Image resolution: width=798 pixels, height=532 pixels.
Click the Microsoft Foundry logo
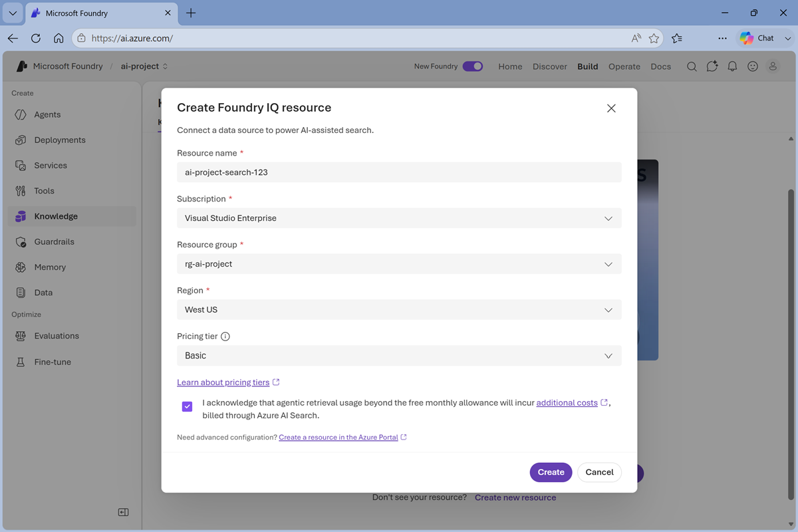click(x=22, y=66)
